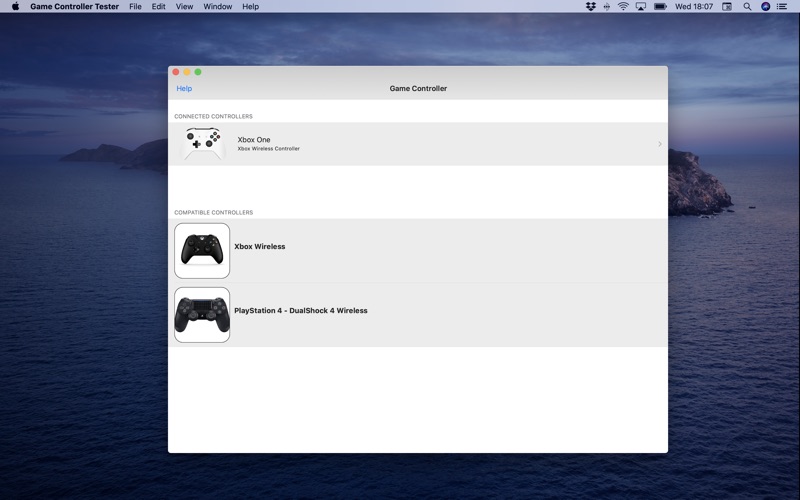The image size is (800, 500).
Task: Open the Edit menu
Action: [158, 6]
